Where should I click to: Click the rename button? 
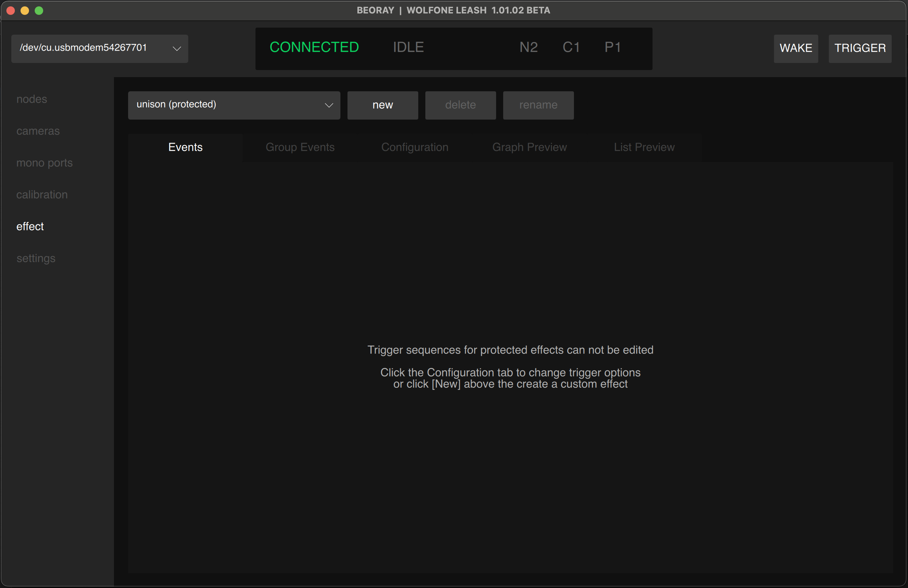[538, 105]
